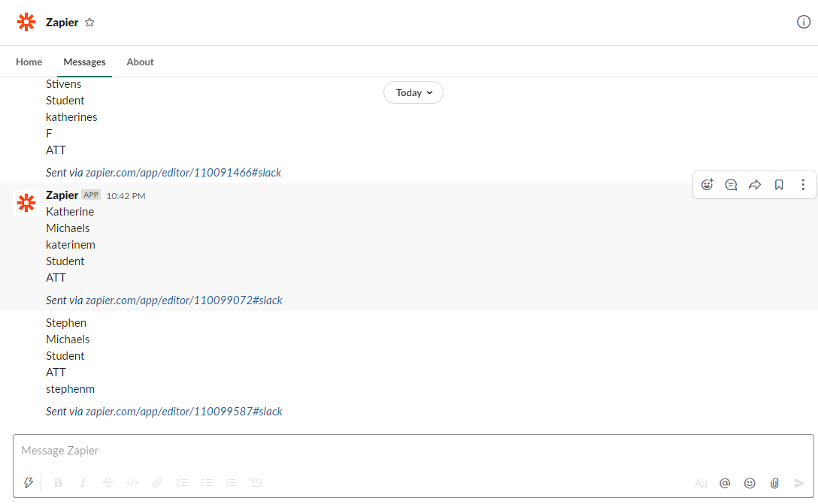This screenshot has width=818, height=504.
Task: Follow the zapier.com editor 110099072 link
Action: click(183, 300)
